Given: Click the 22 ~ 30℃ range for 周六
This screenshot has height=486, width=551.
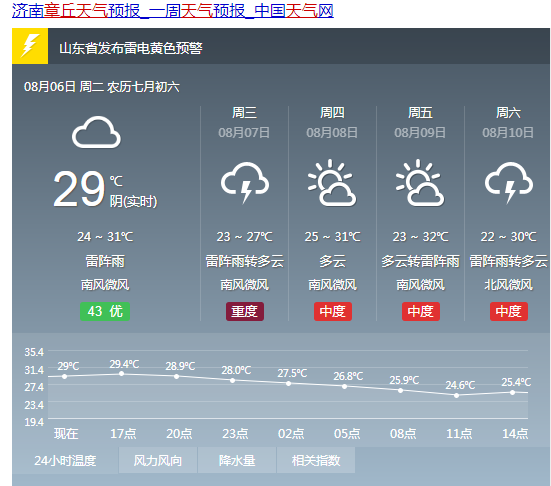Looking at the screenshot, I should (x=508, y=237).
